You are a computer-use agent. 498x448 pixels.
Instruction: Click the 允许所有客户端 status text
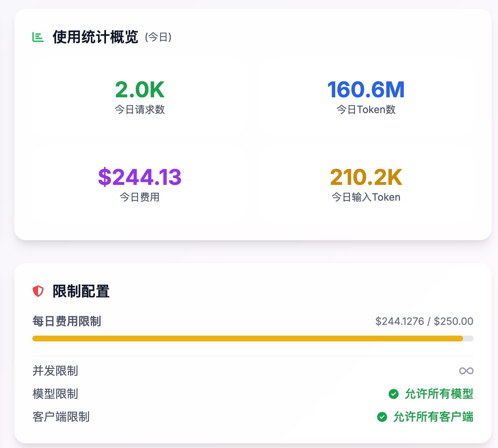click(433, 417)
